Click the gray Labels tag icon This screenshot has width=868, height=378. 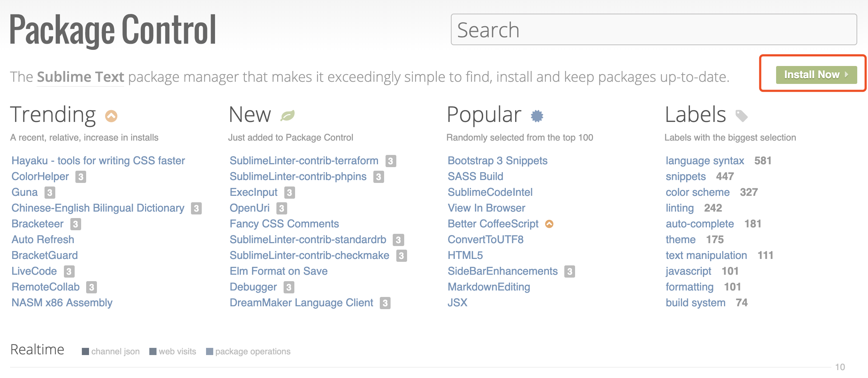point(741,115)
